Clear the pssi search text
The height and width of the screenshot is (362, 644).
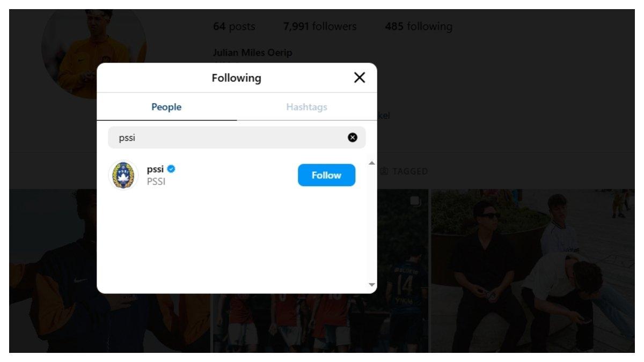click(353, 137)
